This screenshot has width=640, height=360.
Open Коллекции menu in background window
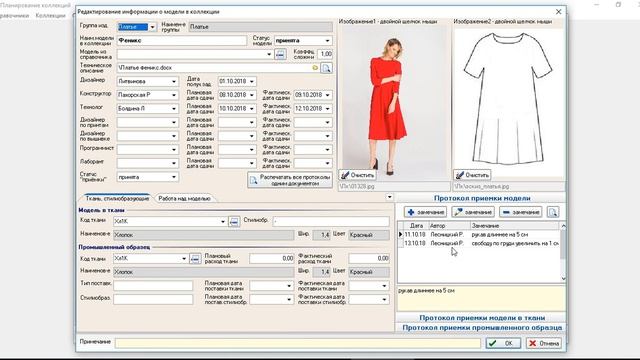coord(50,16)
